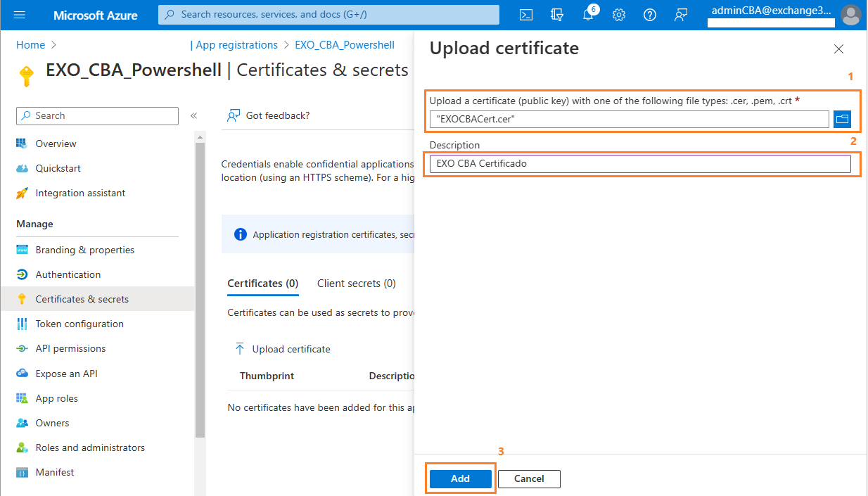Open API permissions
This screenshot has height=496, width=868.
tap(70, 348)
